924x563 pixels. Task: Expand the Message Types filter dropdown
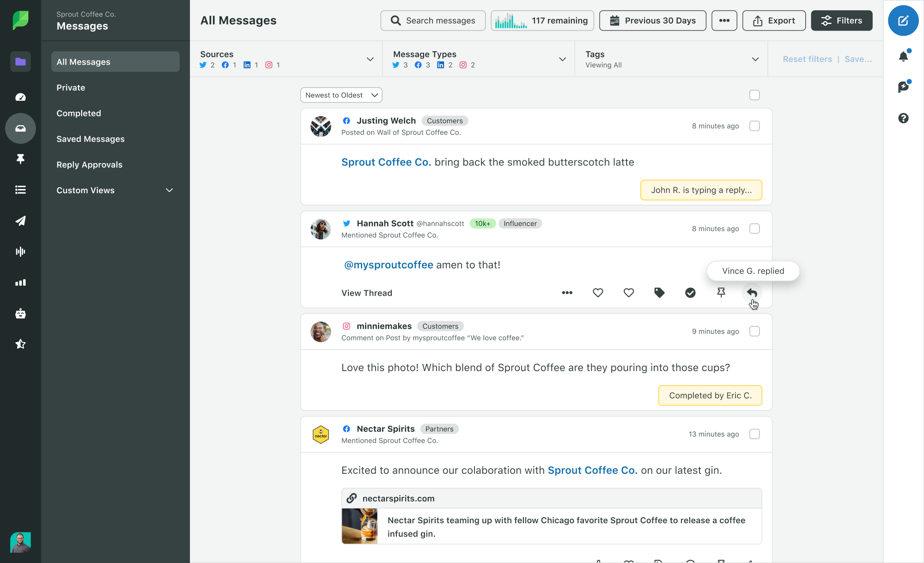click(564, 60)
